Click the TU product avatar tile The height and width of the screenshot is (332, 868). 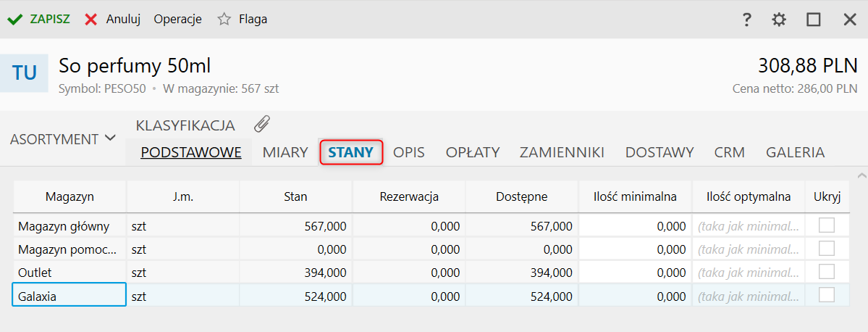[25, 72]
